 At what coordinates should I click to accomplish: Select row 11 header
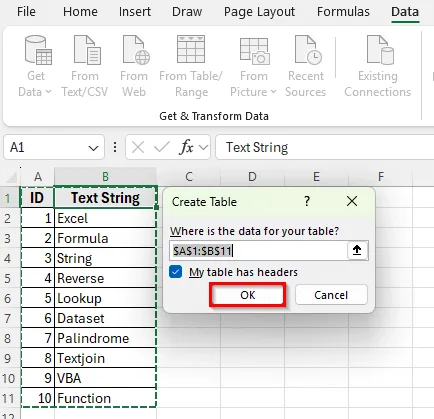click(10, 398)
